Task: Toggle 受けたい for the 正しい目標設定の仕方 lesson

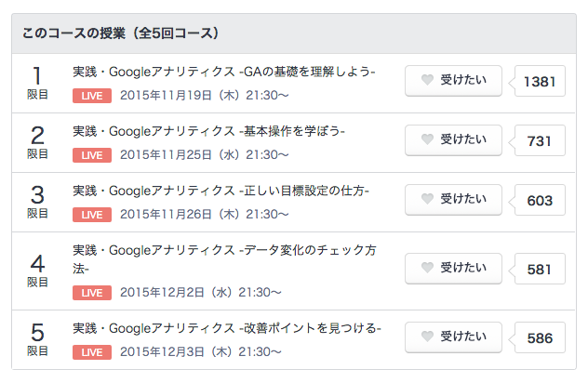Action: point(453,199)
